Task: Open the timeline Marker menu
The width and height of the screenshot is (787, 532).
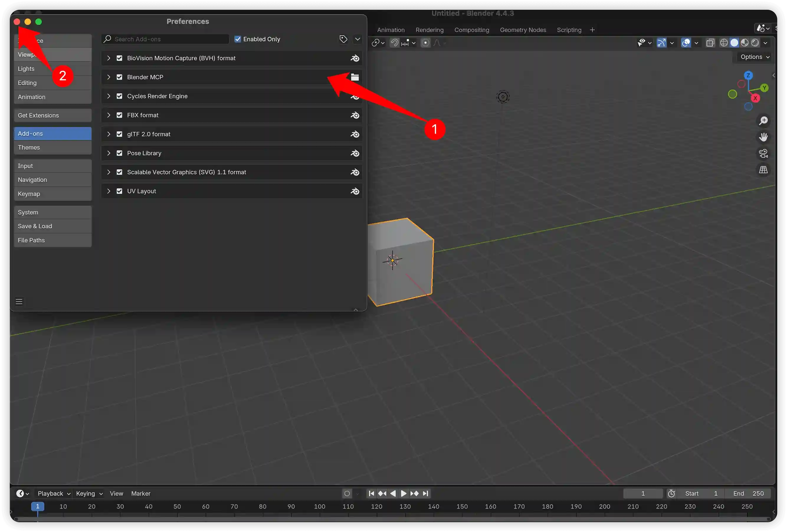Action: 140,493
